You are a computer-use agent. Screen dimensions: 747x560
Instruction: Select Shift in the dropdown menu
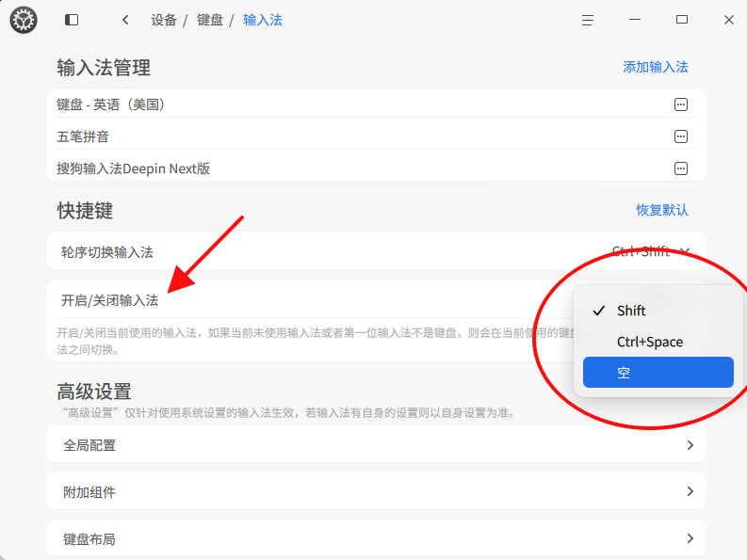[x=658, y=311]
